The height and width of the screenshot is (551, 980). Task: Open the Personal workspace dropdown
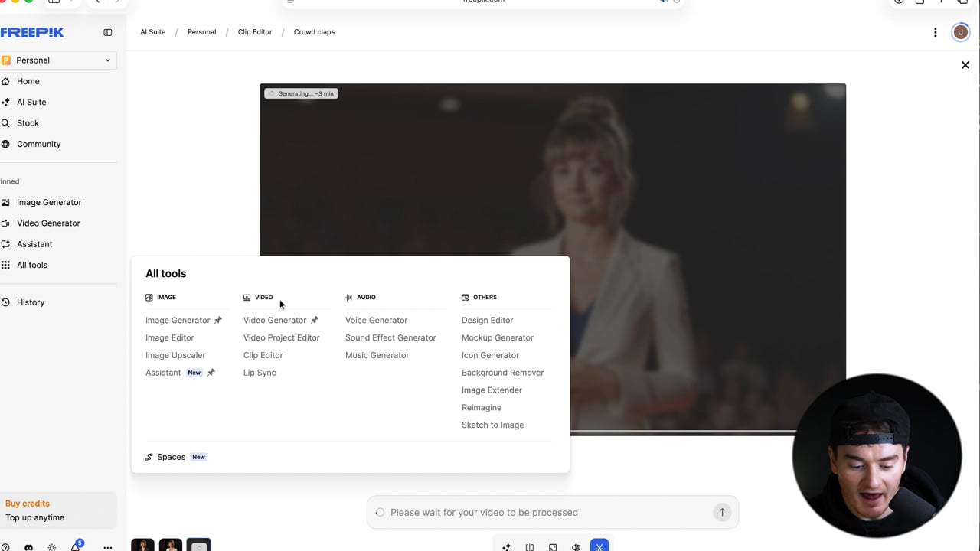[58, 60]
